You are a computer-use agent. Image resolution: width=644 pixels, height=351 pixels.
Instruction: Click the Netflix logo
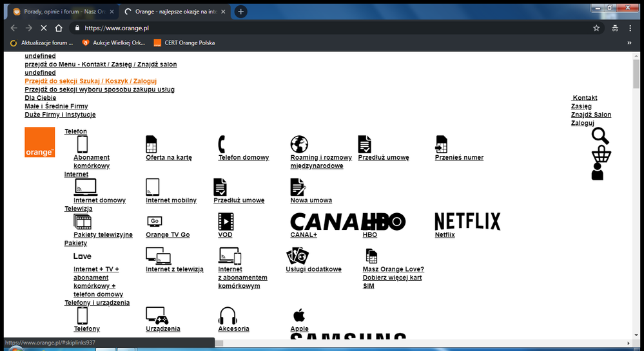(x=467, y=222)
